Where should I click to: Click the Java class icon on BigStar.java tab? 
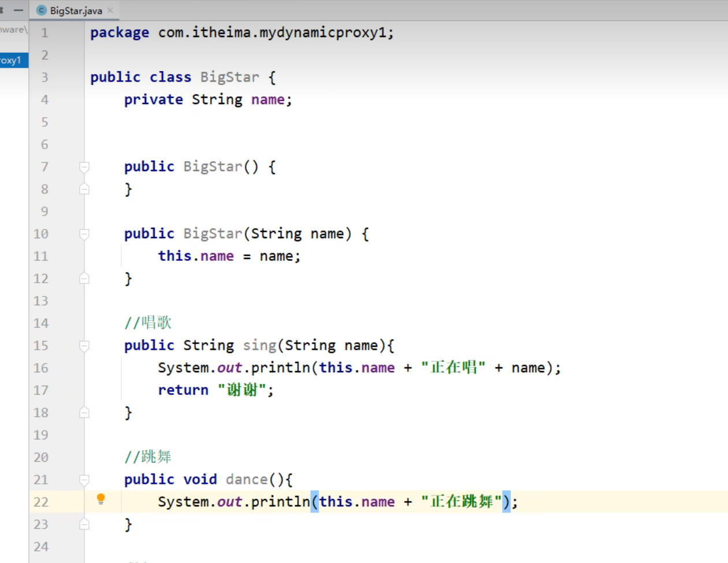tap(42, 10)
